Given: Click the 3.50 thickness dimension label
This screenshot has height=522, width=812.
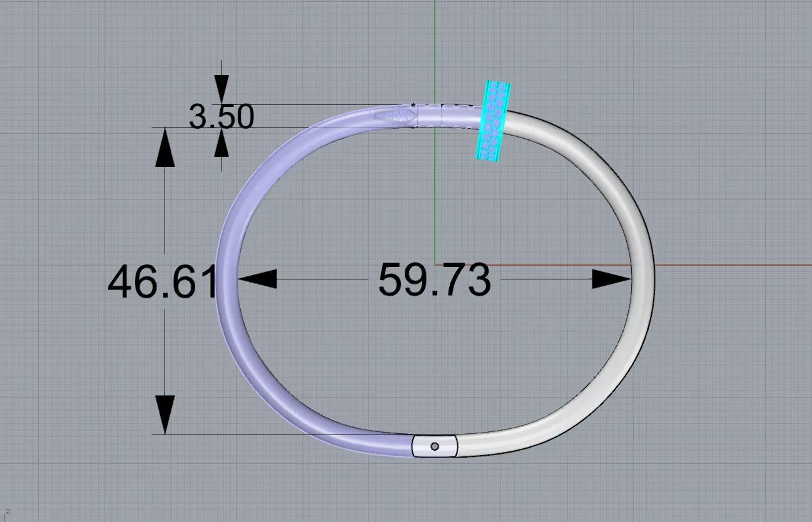Looking at the screenshot, I should tap(221, 117).
